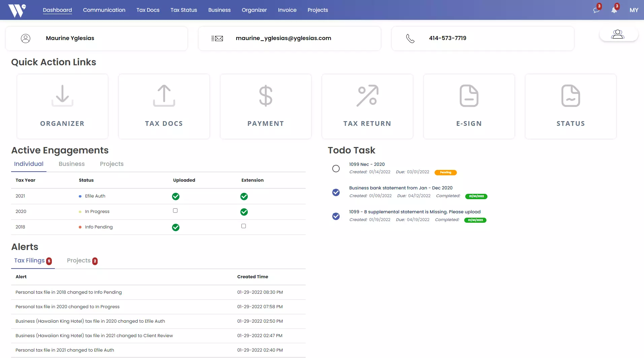
Task: Open the chat messages icon in header
Action: 596,10
